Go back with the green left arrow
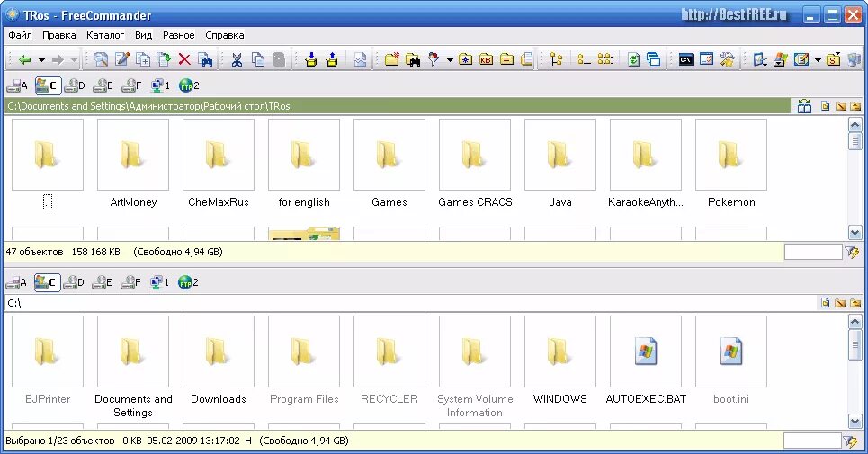Screen dimensions: 868x454 pos(24,59)
